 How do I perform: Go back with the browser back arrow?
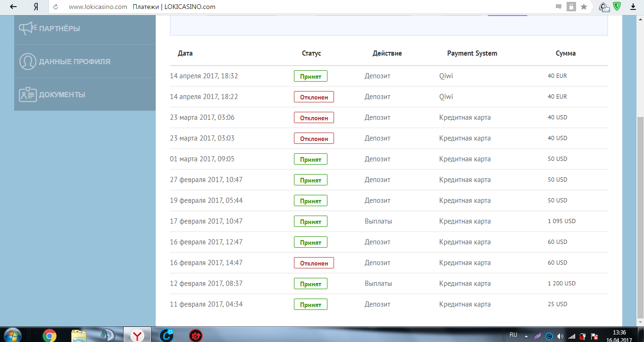coord(14,7)
